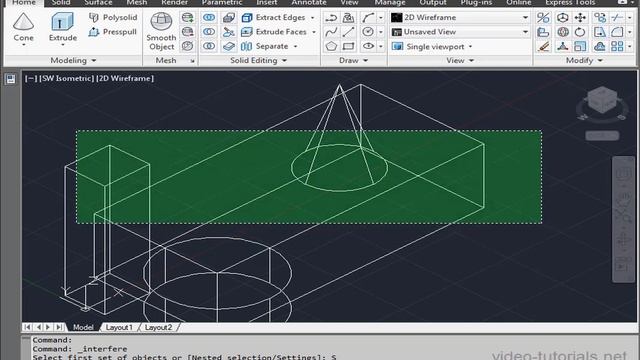Start the Polyline draw tool
640x360 pixels.
click(x=331, y=18)
